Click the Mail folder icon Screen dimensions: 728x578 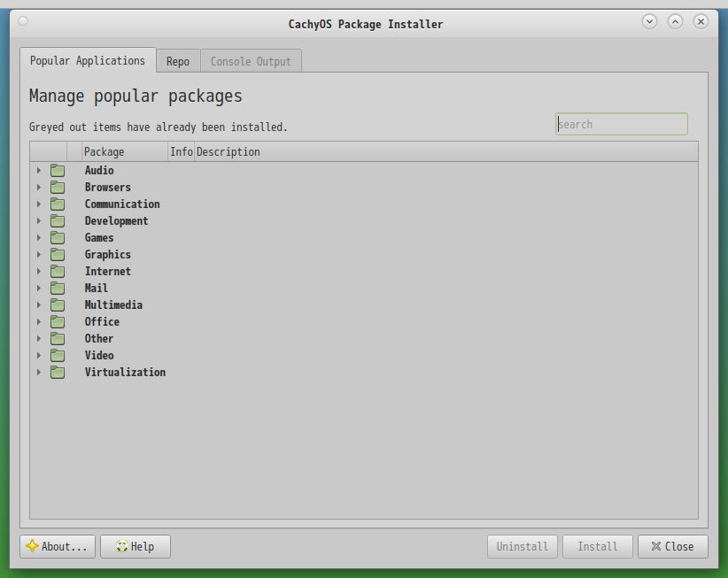click(58, 288)
